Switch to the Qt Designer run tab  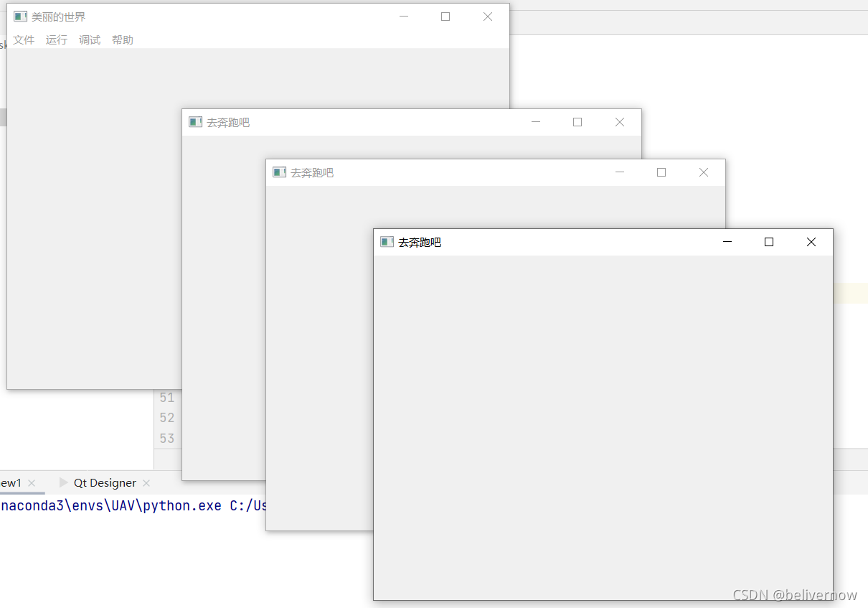pos(105,483)
